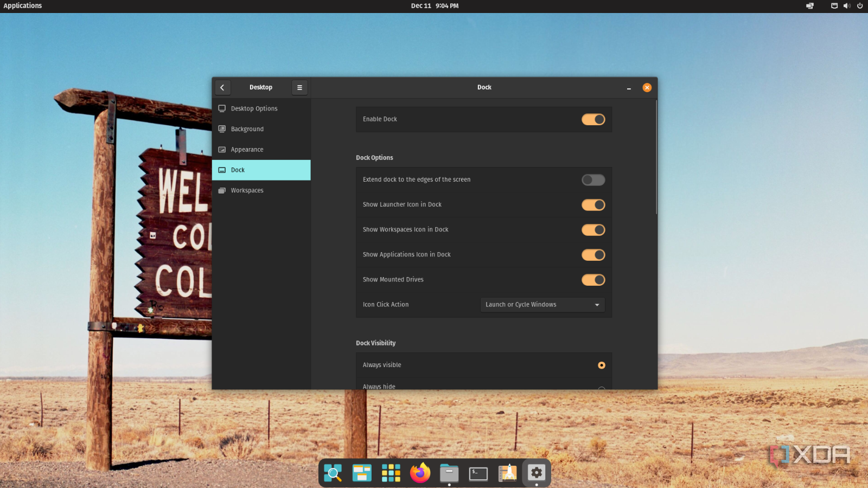Screen dimensions: 868x488
Task: Switch to the Appearance settings page
Action: 247,150
